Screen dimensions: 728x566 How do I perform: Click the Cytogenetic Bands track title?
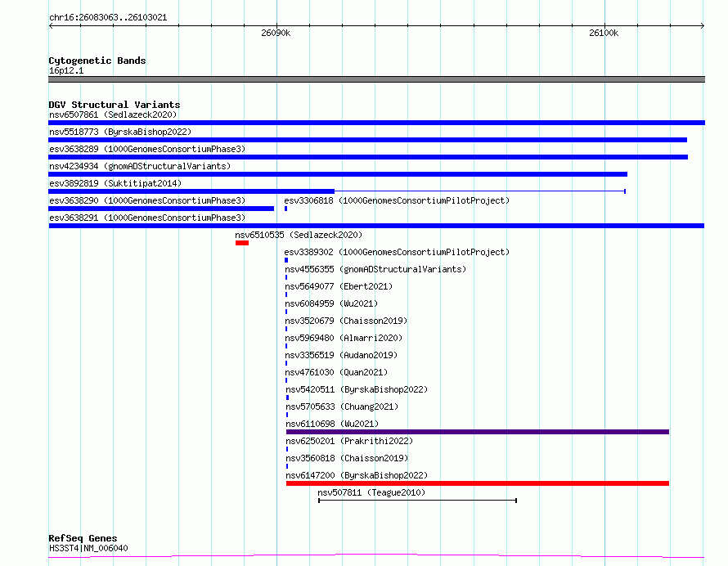click(x=97, y=61)
